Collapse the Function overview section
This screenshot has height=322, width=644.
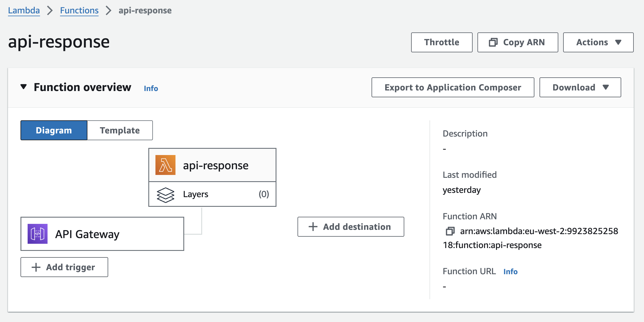24,87
